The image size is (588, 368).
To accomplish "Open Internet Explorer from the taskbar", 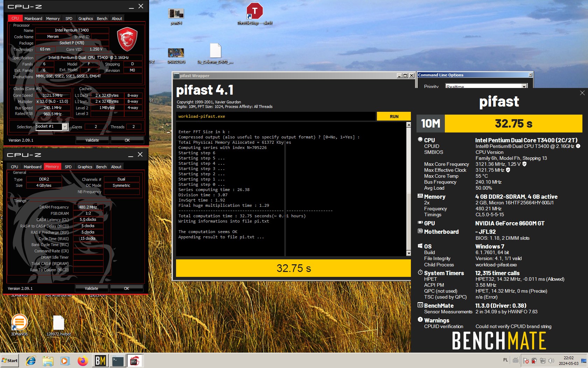I will click(x=31, y=360).
